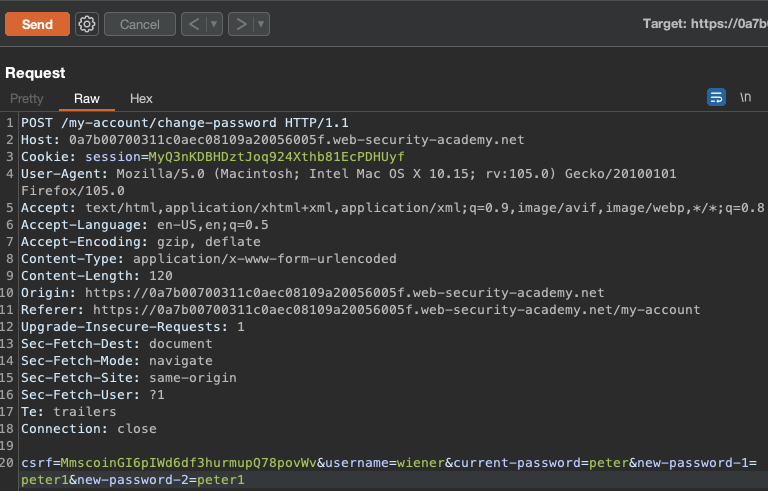Screen dimensions: 768x491
Task: Click the Host header line
Action: (272, 140)
